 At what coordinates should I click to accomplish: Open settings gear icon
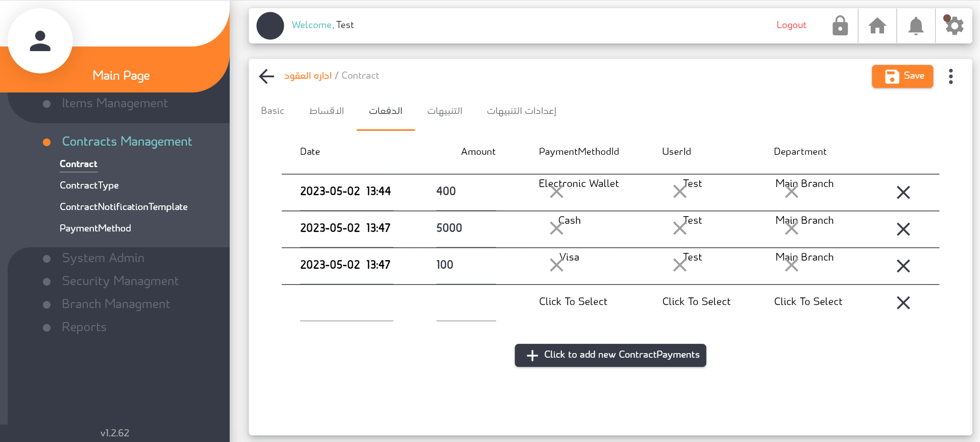pos(953,26)
